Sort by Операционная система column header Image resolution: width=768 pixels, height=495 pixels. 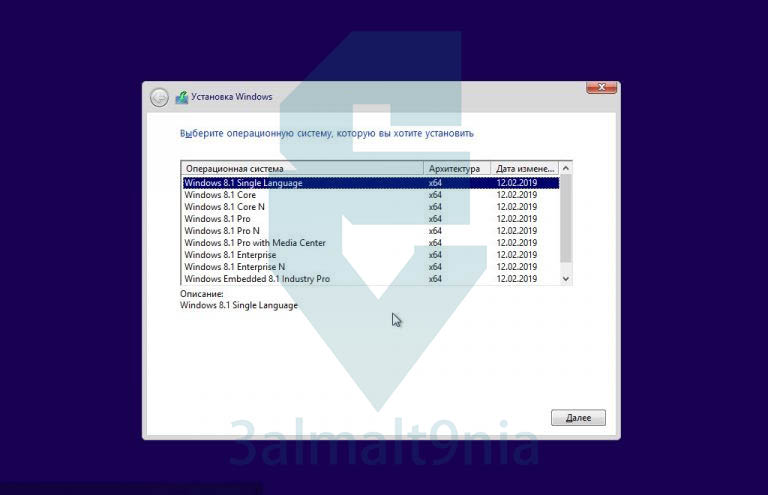(302, 168)
